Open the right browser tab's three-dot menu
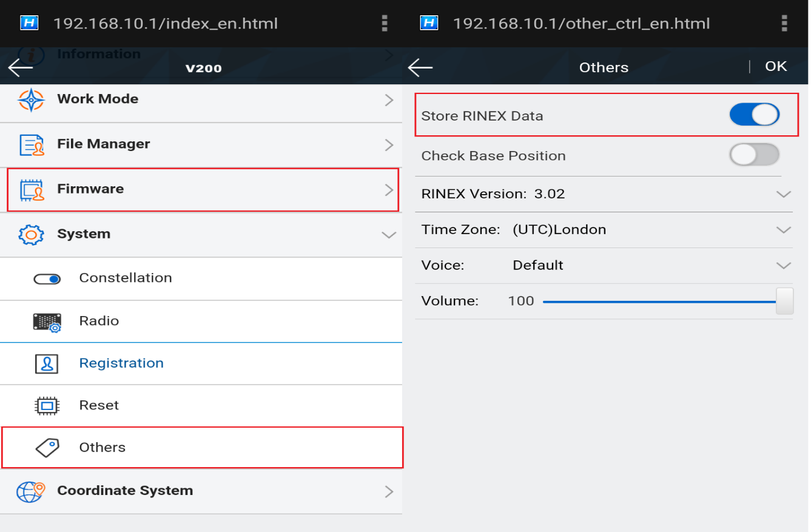The height and width of the screenshot is (532, 811). point(784,24)
